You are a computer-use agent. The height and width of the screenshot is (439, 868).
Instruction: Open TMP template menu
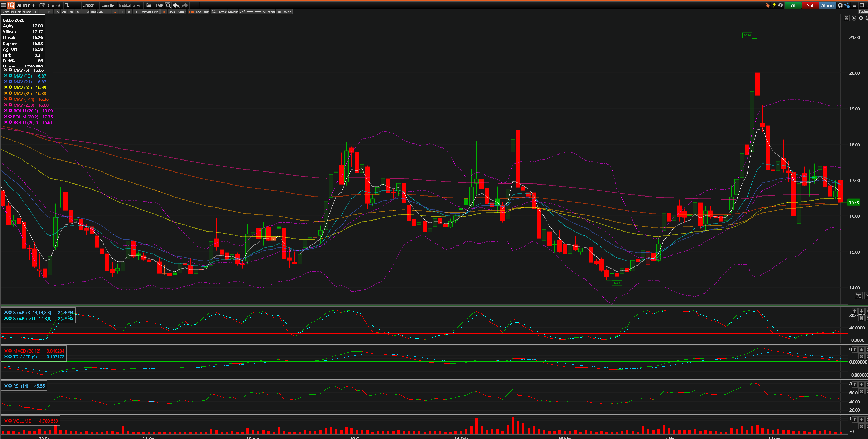coord(159,5)
